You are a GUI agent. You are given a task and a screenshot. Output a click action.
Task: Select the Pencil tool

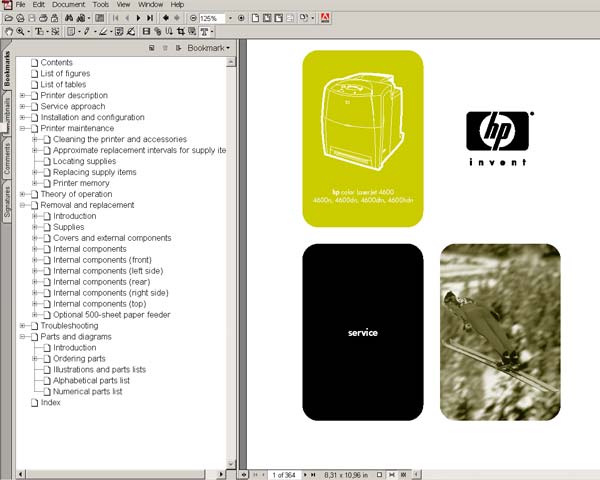click(x=87, y=32)
